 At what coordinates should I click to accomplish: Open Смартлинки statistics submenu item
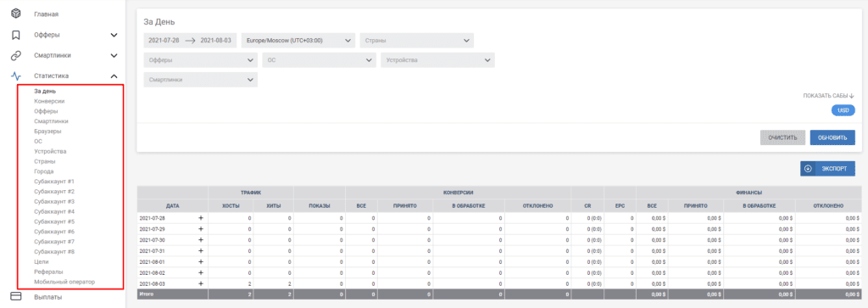(51, 121)
